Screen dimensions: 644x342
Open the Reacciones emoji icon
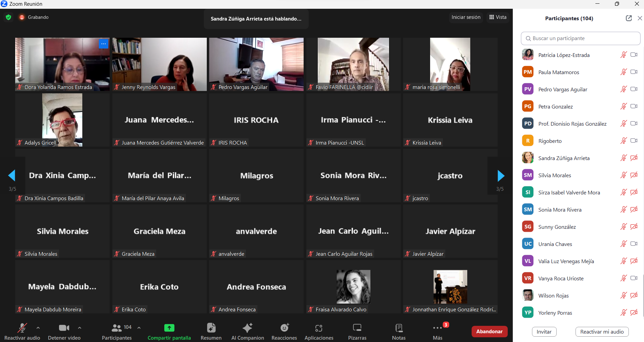[285, 328]
